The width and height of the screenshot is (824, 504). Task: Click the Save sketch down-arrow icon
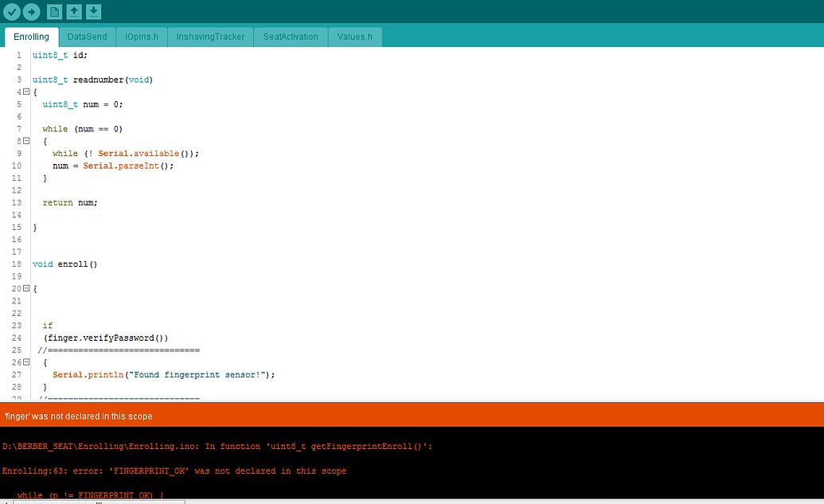coord(96,12)
